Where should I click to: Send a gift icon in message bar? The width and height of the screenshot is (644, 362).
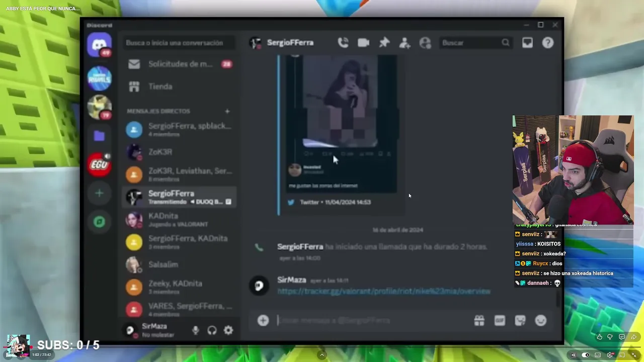(x=479, y=320)
